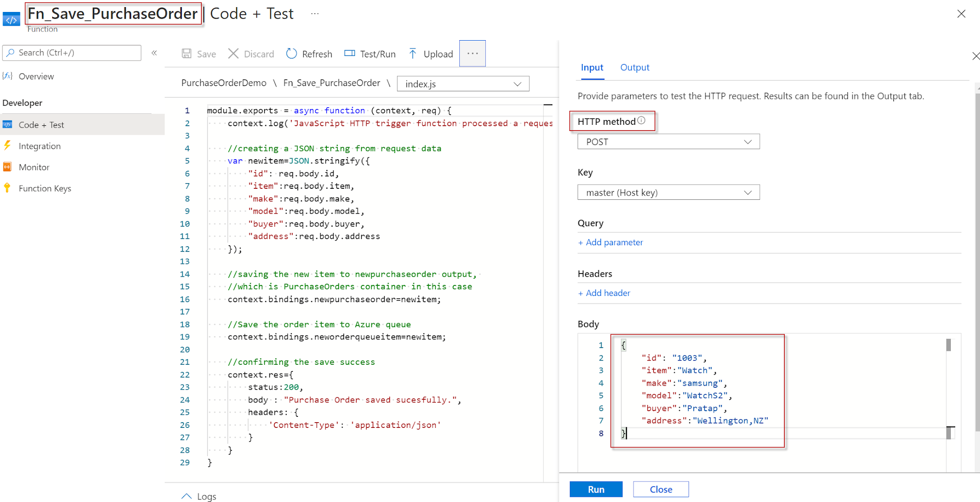The height and width of the screenshot is (502, 980).
Task: Open the Overview page from the sidebar
Action: coord(36,76)
